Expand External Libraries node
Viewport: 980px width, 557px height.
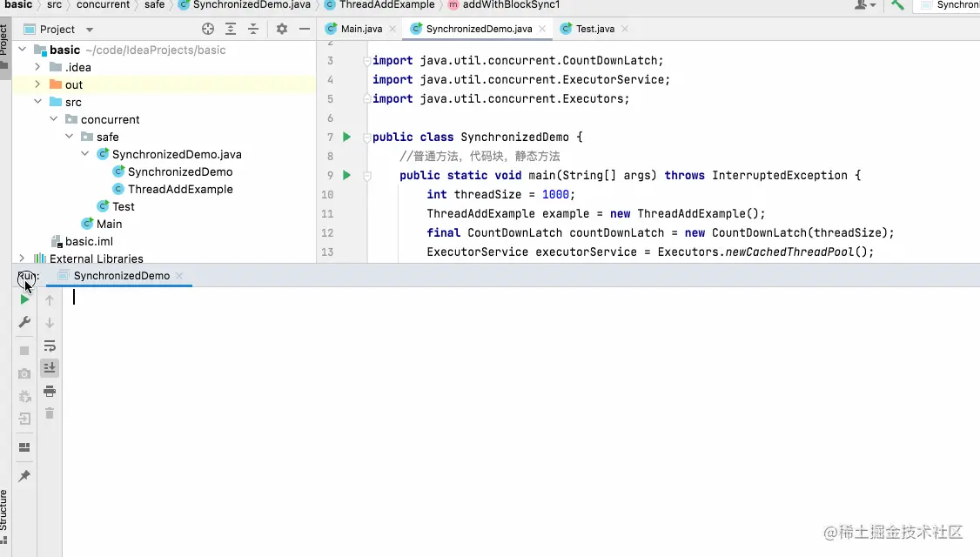click(x=22, y=258)
